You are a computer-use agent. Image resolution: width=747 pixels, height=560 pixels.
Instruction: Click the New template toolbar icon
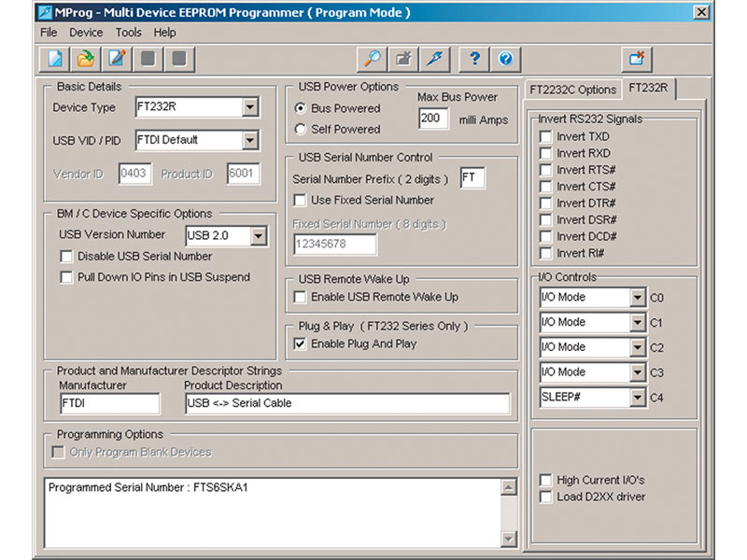tap(54, 59)
